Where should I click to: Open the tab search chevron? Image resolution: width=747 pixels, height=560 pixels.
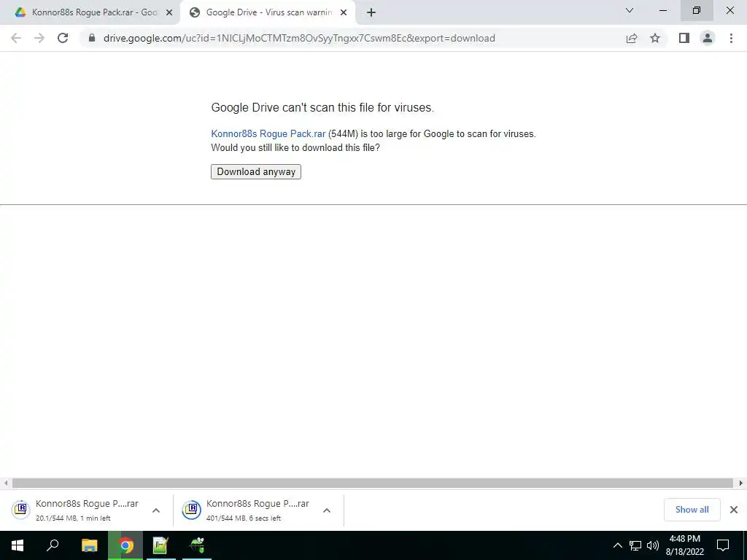pyautogui.click(x=630, y=10)
